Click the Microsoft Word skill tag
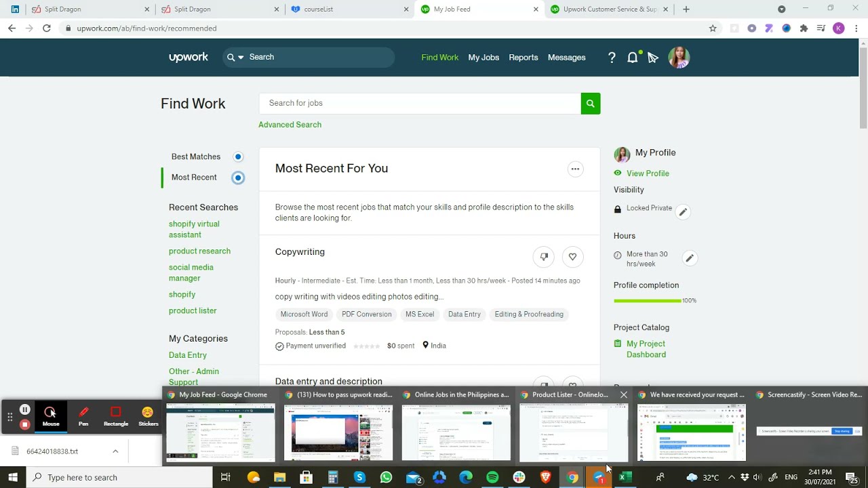This screenshot has height=488, width=868. [304, 314]
